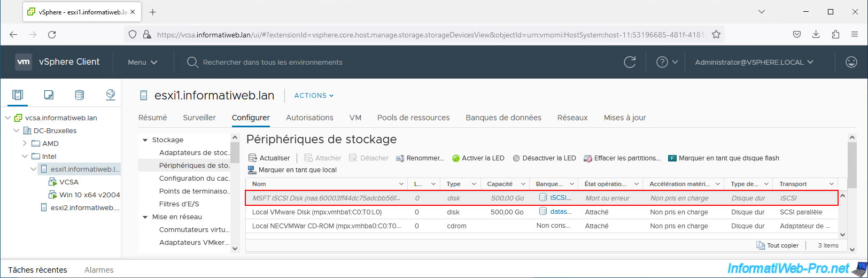
Task: Open the Networking inventory icon
Action: click(111, 95)
